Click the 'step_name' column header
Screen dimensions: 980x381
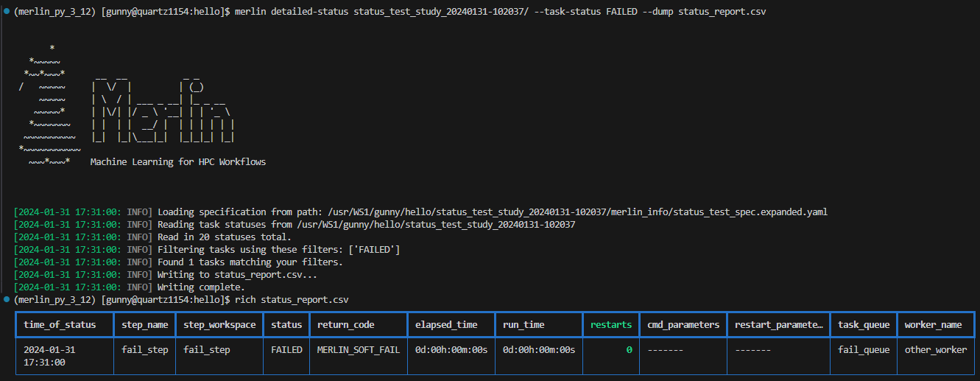point(145,325)
